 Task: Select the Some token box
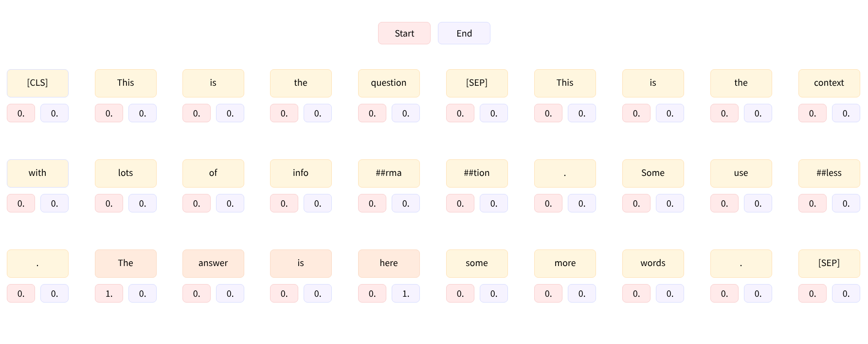653,173
